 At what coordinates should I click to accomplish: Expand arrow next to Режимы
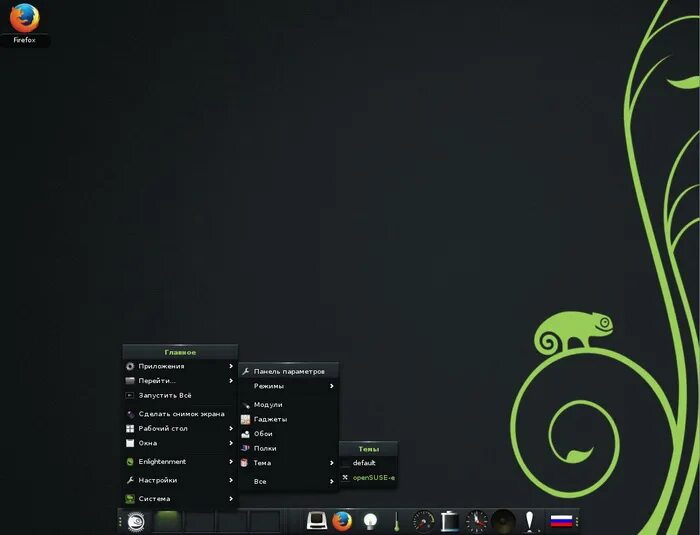click(x=332, y=386)
